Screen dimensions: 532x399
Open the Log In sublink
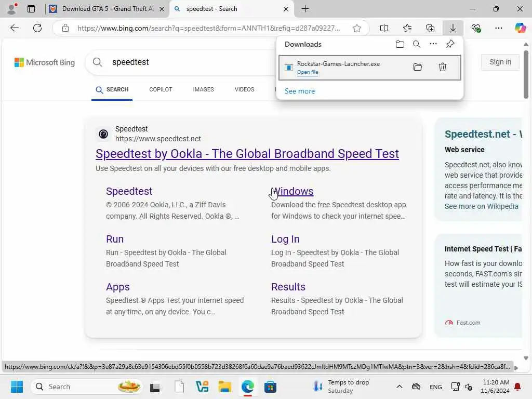[x=285, y=239]
